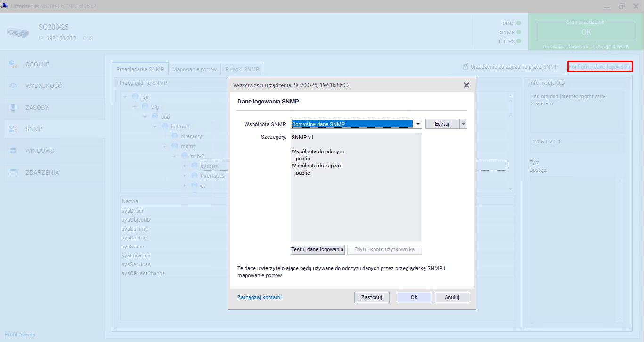Open the WINDOWS logo icon section
The width and height of the screenshot is (644, 342).
(x=13, y=151)
